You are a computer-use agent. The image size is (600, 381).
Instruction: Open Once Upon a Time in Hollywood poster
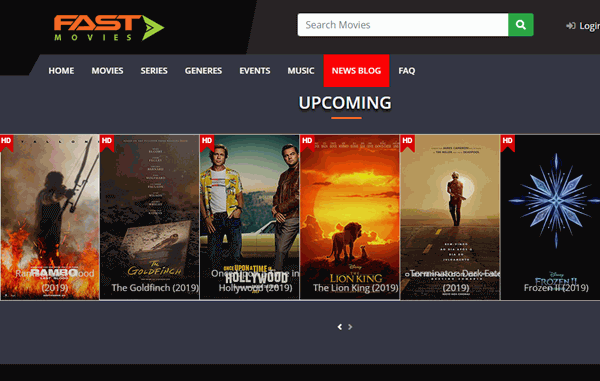click(249, 217)
